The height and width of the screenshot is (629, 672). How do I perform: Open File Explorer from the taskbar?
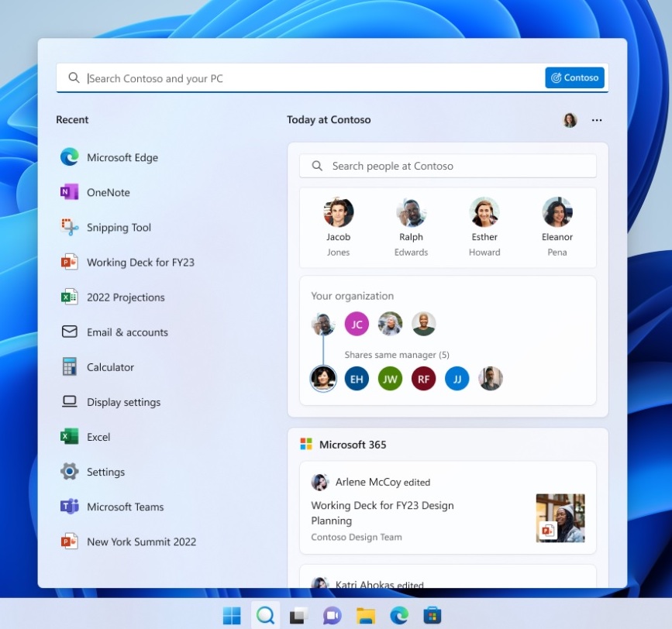tap(366, 615)
